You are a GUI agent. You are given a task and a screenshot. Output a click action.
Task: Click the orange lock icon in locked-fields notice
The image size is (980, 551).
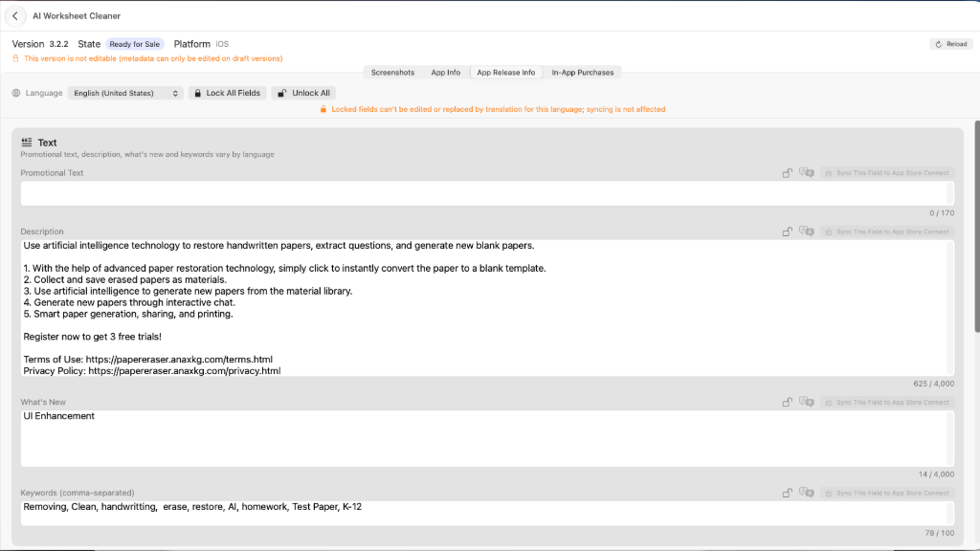323,109
